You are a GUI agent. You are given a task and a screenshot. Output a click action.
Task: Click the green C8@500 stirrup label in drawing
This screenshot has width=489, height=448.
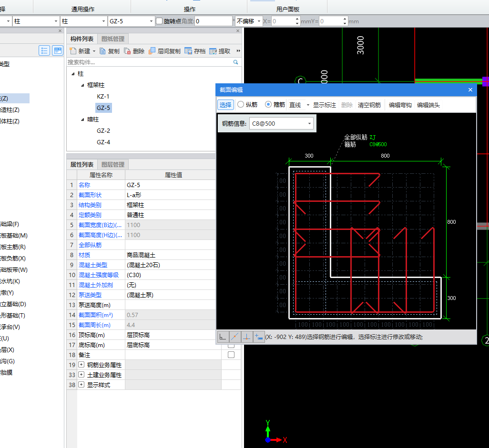pos(378,144)
